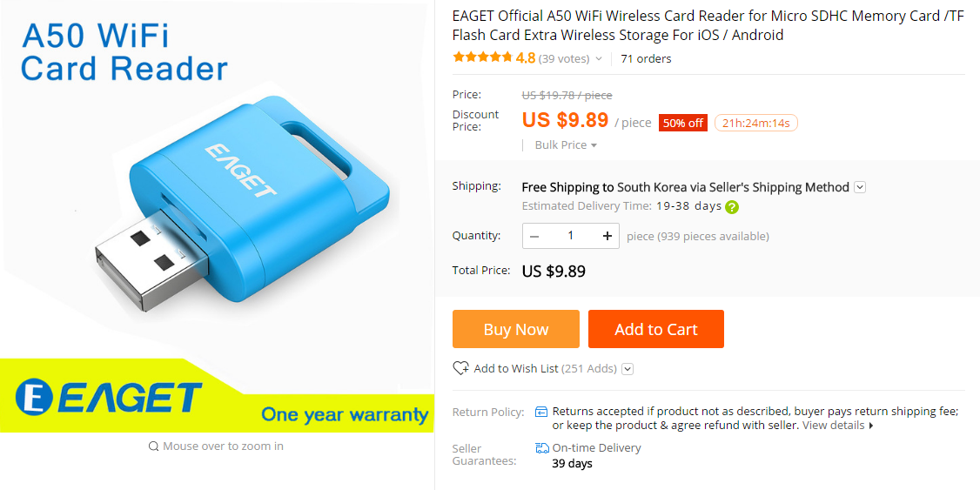Click the On-time Delivery guarantee icon
Screen dimensions: 980x490
coord(542,448)
